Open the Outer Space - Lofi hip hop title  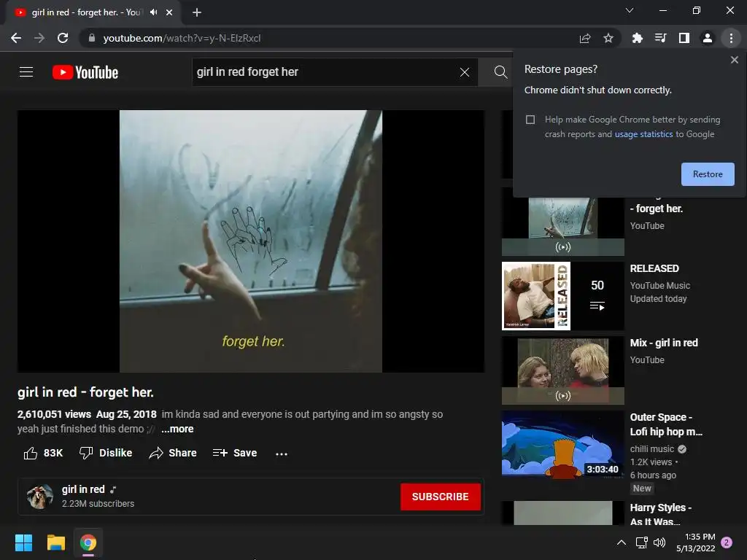coord(666,424)
